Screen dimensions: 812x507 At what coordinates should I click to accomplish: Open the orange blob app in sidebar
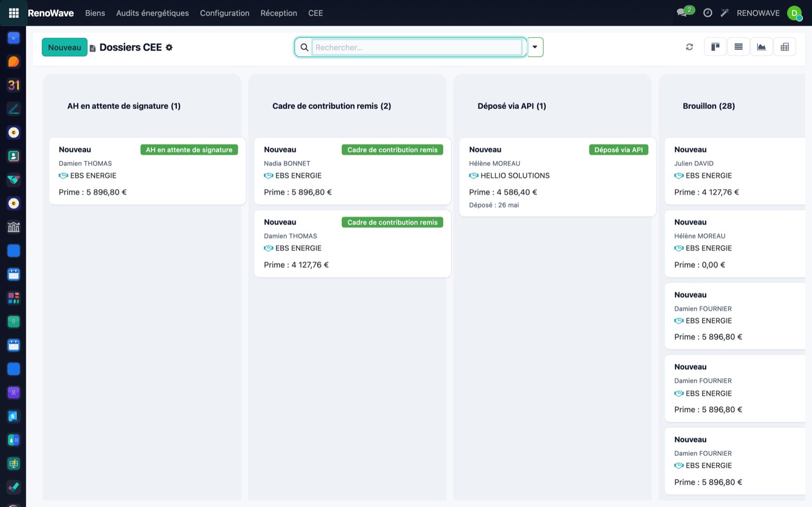coord(14,62)
